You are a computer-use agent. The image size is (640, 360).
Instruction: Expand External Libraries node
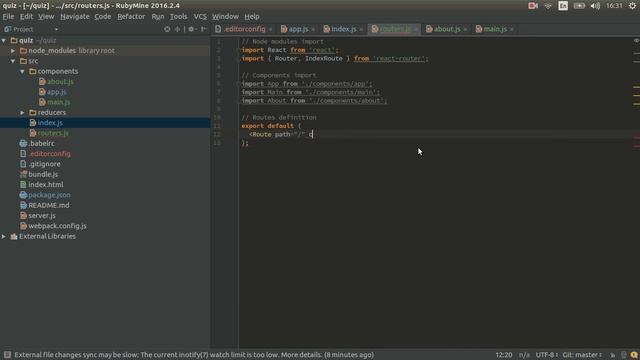[x=4, y=236]
